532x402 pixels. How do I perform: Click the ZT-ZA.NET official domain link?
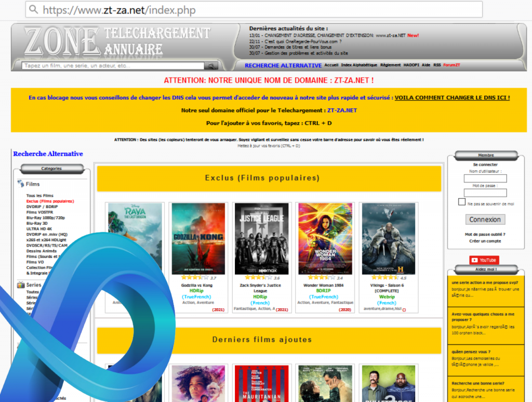[342, 110]
